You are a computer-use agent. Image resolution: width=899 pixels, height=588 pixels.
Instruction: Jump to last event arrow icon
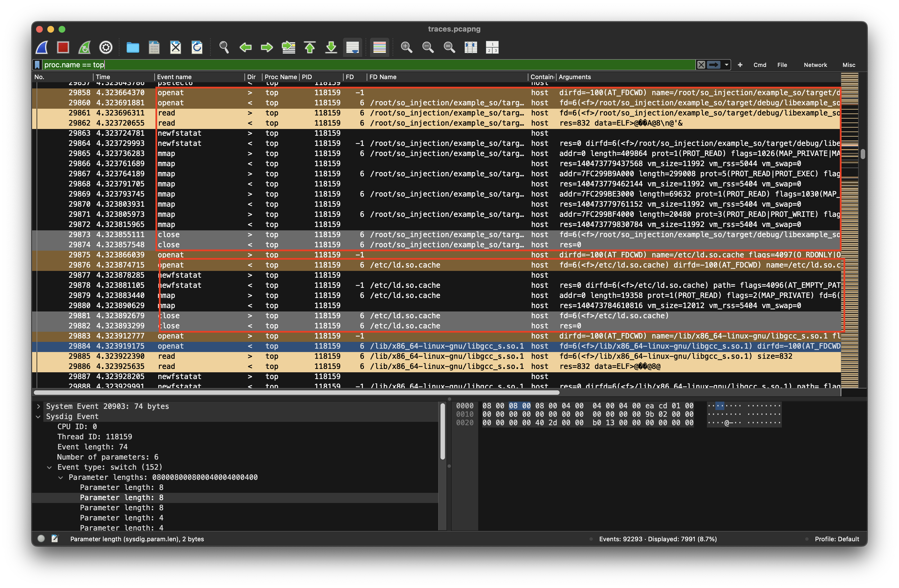(x=331, y=47)
